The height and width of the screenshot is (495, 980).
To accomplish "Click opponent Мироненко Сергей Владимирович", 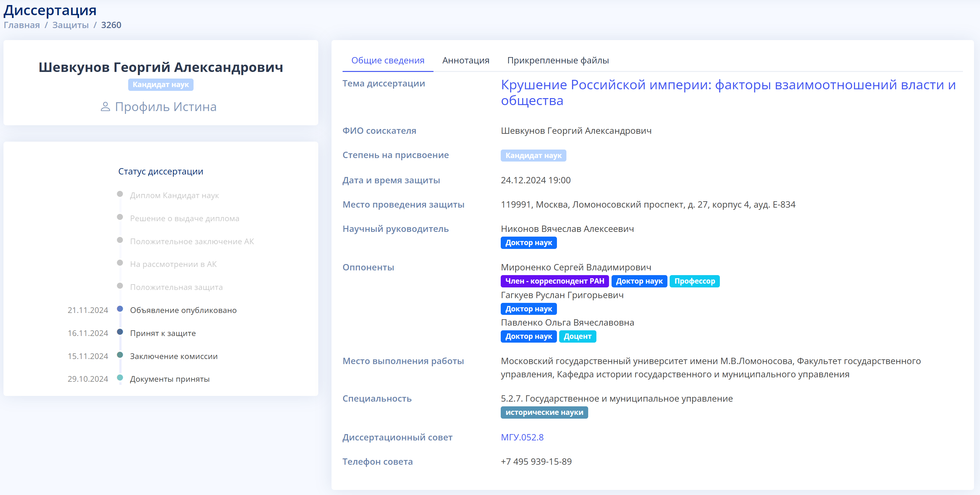I will pyautogui.click(x=576, y=267).
